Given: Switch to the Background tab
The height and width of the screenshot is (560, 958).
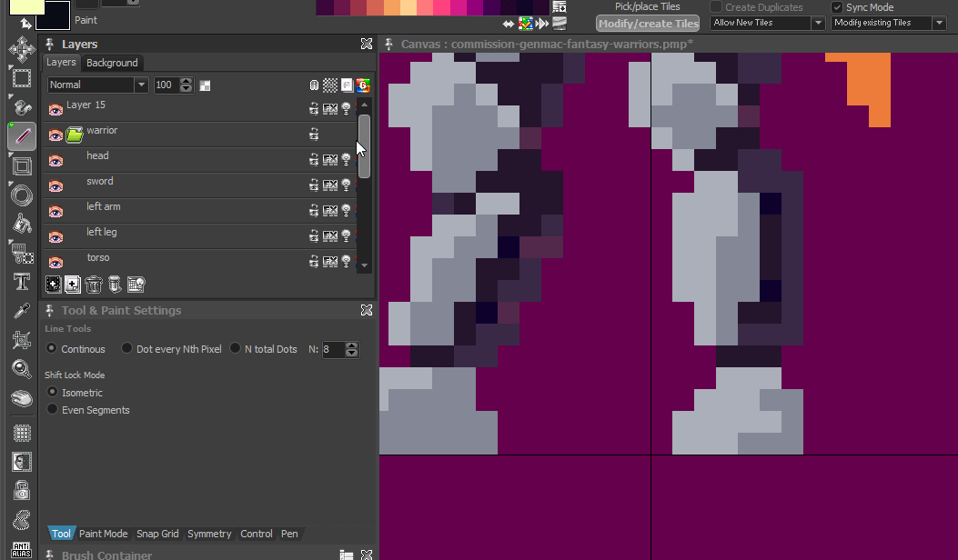Looking at the screenshot, I should click(x=112, y=63).
